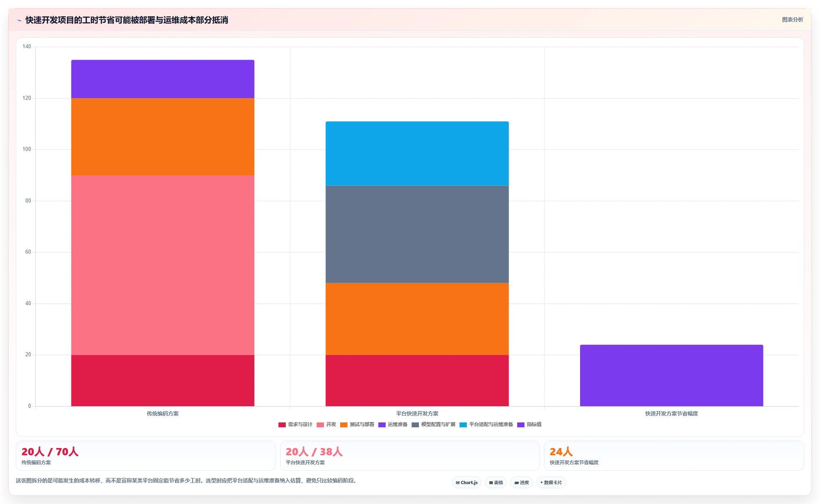Click the red segment of 平台快速开发方案 bar
The width and height of the screenshot is (820, 504).
[417, 381]
